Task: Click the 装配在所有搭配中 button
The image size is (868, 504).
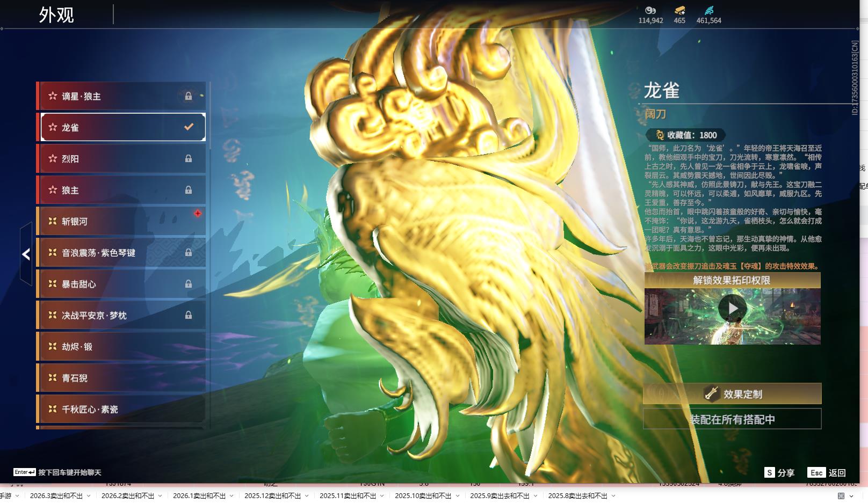Action: (x=732, y=419)
